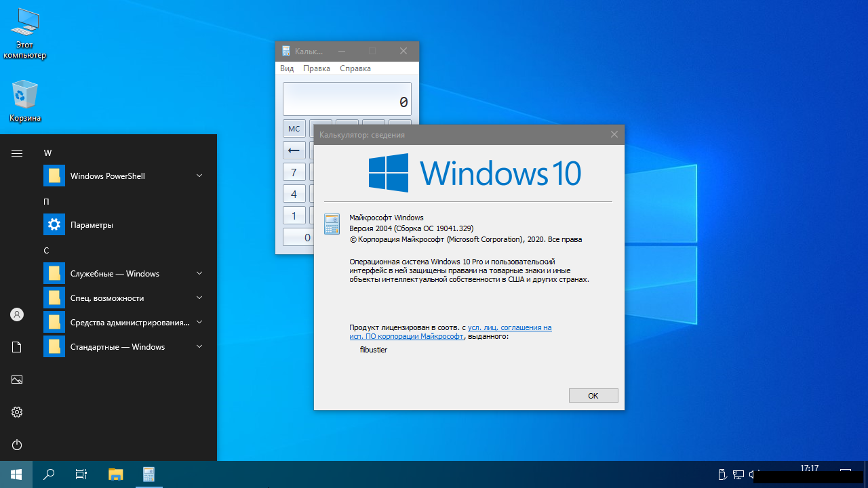Click the volume speaker tray icon

click(x=753, y=474)
